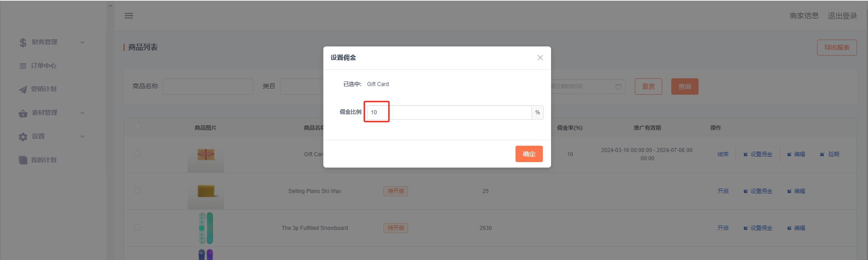This screenshot has width=868, height=260.
Task: Click the 查询 button
Action: point(685,87)
